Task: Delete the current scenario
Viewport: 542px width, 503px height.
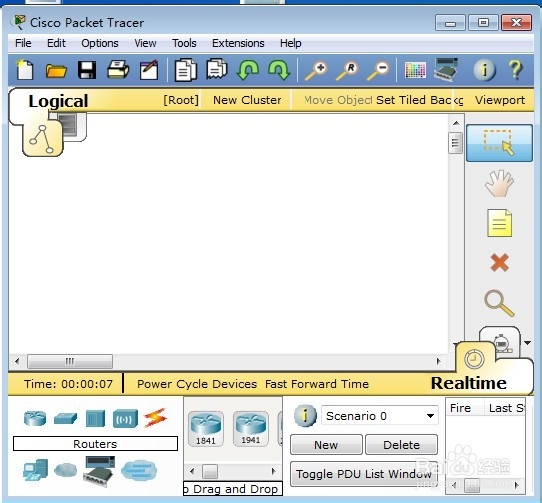Action: pos(401,445)
